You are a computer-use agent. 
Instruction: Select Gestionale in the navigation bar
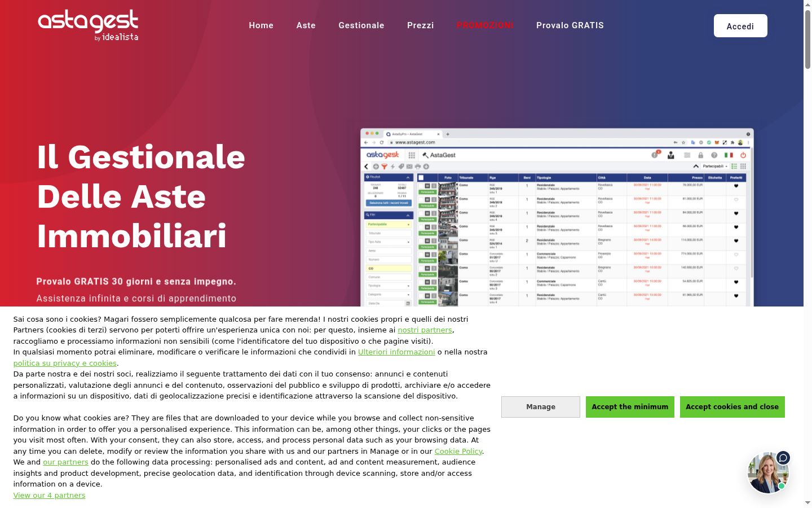click(x=361, y=25)
